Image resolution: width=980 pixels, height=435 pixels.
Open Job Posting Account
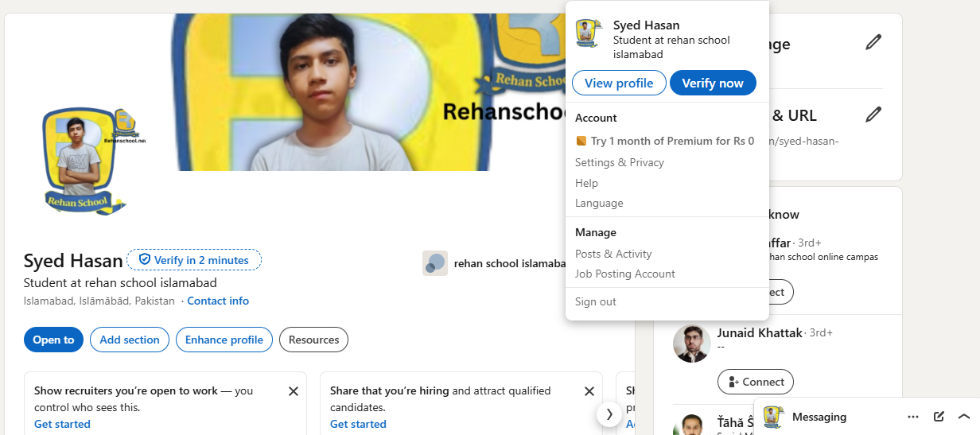click(x=625, y=274)
